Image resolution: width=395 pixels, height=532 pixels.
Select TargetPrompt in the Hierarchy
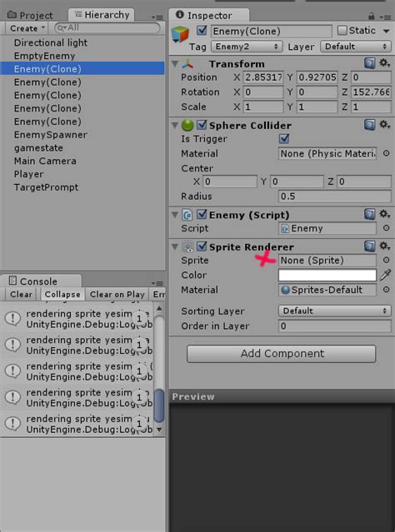pyautogui.click(x=46, y=187)
